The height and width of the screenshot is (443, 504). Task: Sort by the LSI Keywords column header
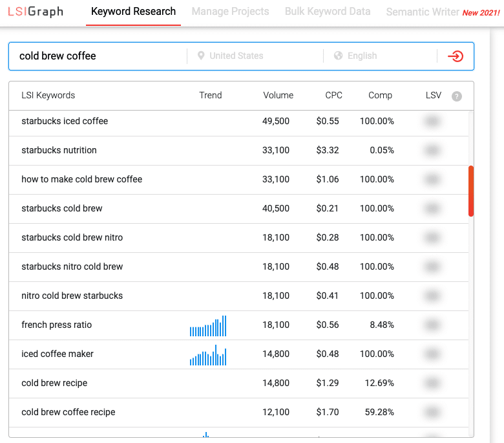[48, 95]
